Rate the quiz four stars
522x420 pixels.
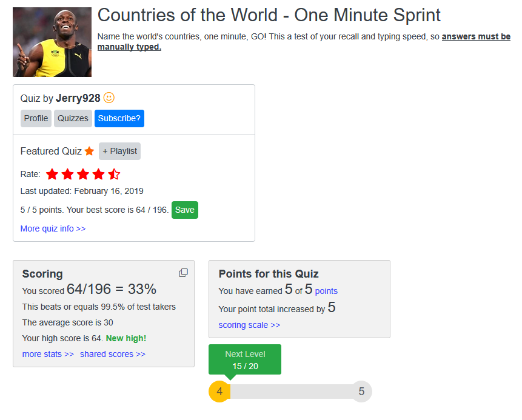pyautogui.click(x=99, y=174)
